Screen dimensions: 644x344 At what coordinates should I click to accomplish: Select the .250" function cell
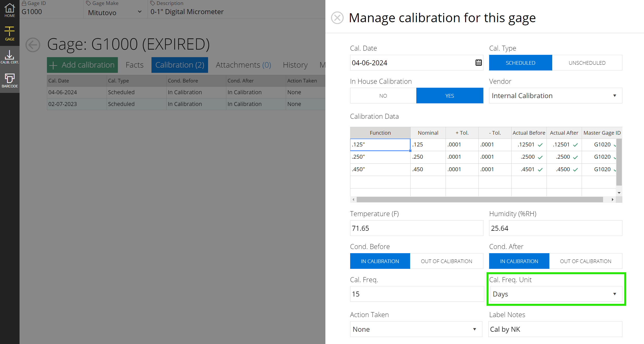click(380, 157)
